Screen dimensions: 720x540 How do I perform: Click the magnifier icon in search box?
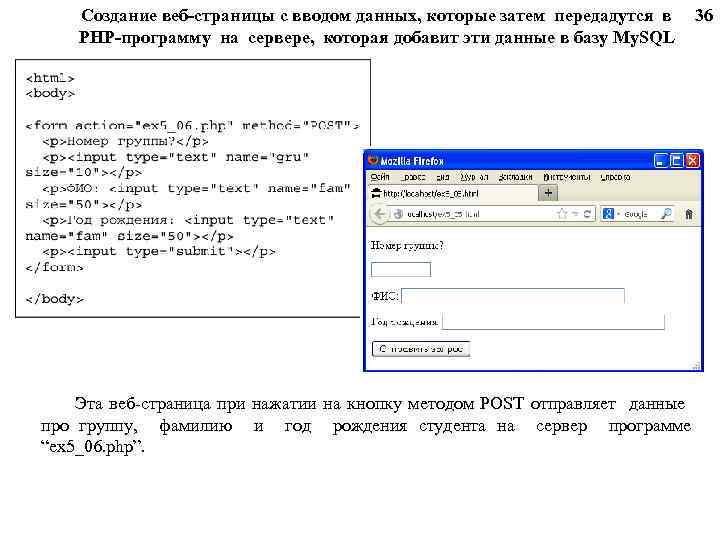(666, 214)
